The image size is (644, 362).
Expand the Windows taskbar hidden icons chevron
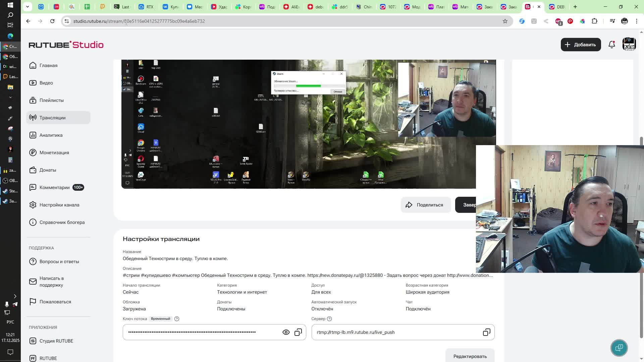[15, 296]
